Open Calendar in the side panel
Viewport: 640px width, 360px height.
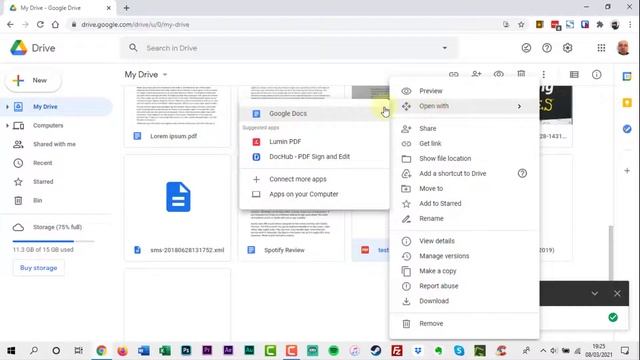click(627, 76)
